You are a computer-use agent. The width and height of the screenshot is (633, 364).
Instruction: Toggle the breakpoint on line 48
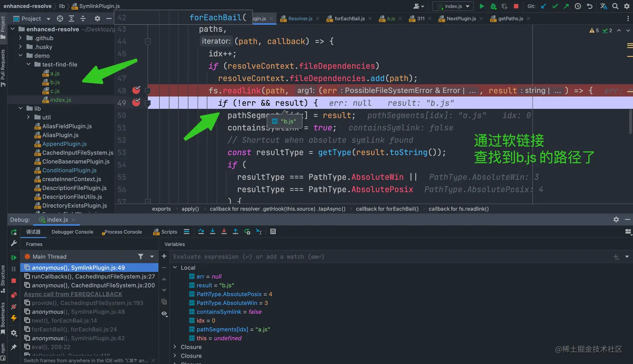click(x=136, y=90)
